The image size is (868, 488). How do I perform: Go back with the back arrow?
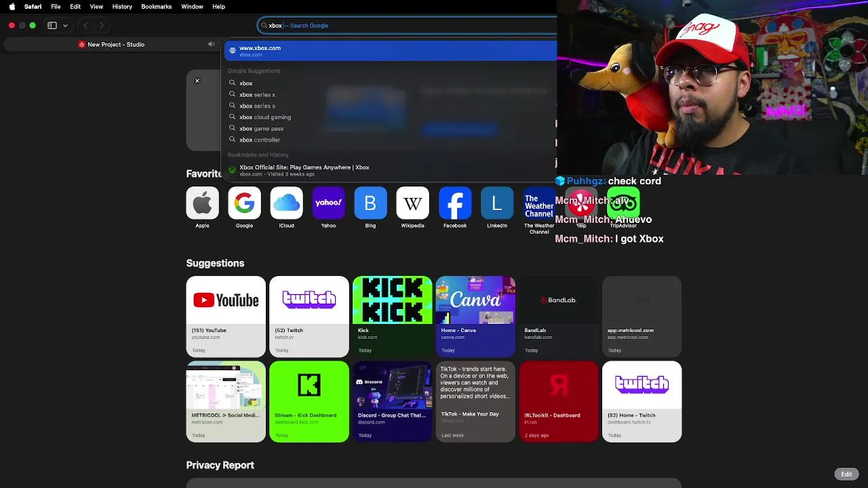[x=85, y=25]
